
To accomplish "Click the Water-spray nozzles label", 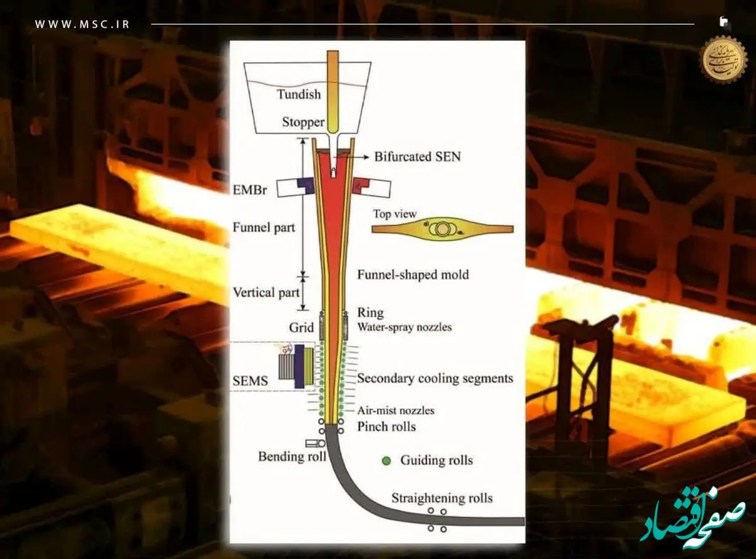I will click(x=404, y=327).
